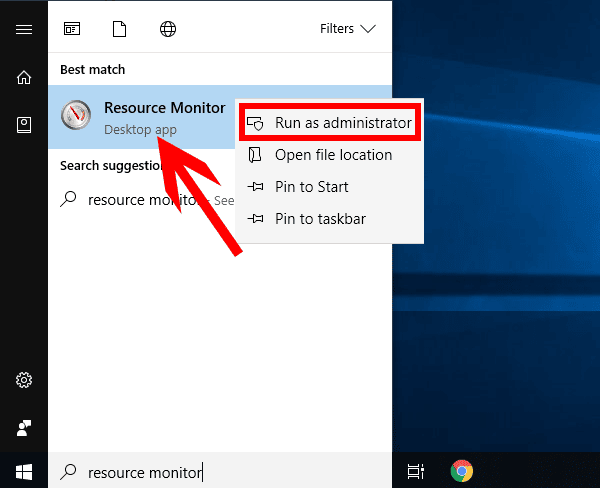The height and width of the screenshot is (488, 600).
Task: Filter results by Apps icon
Action: coord(72,29)
